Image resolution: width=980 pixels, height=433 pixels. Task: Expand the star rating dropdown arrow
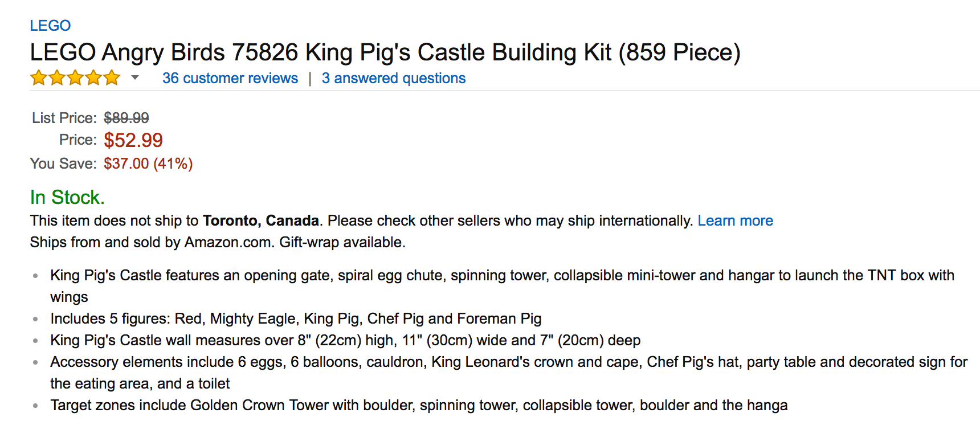pyautogui.click(x=135, y=77)
